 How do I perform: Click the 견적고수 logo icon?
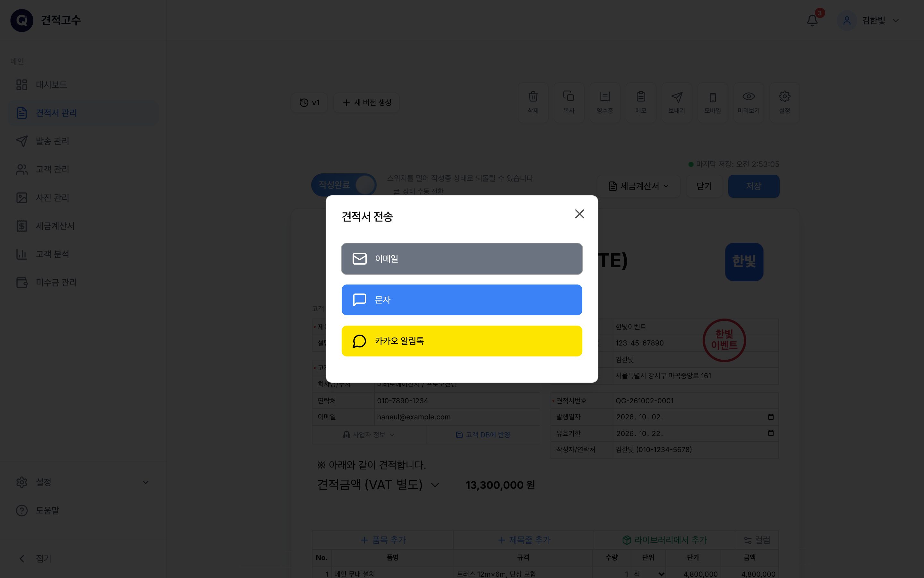22,20
